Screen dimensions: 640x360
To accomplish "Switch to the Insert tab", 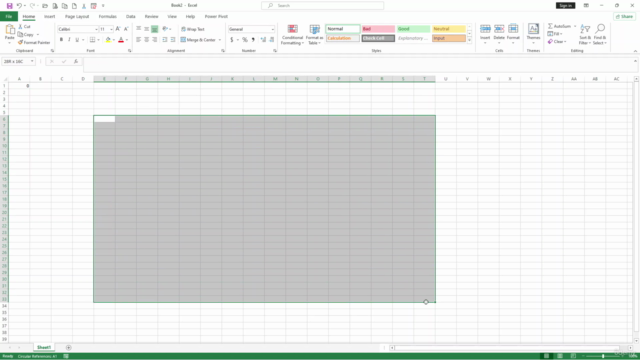I will point(49,16).
